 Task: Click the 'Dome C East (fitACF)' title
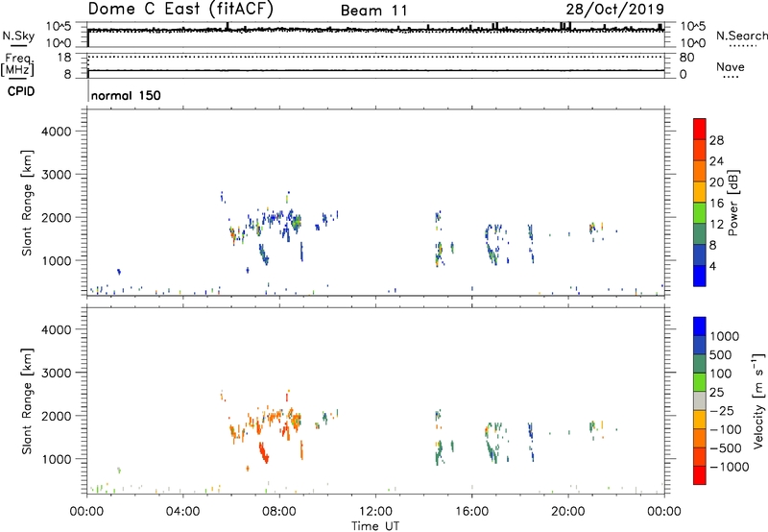pos(180,9)
